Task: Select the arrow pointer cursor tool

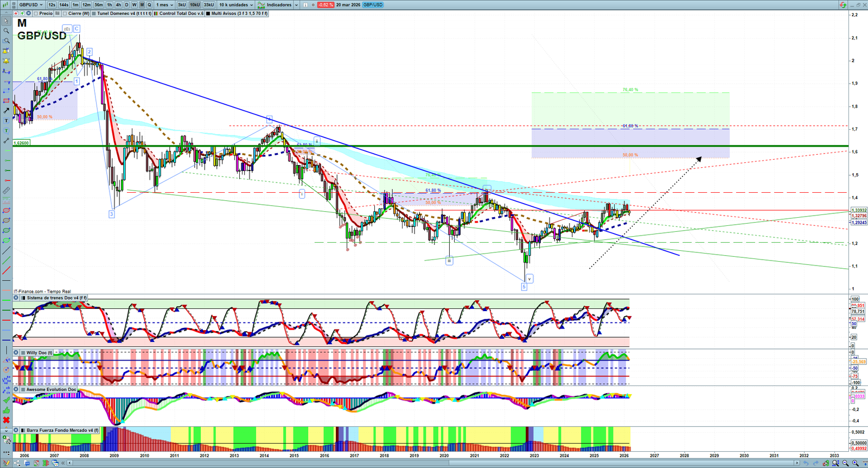Action: 6,21
